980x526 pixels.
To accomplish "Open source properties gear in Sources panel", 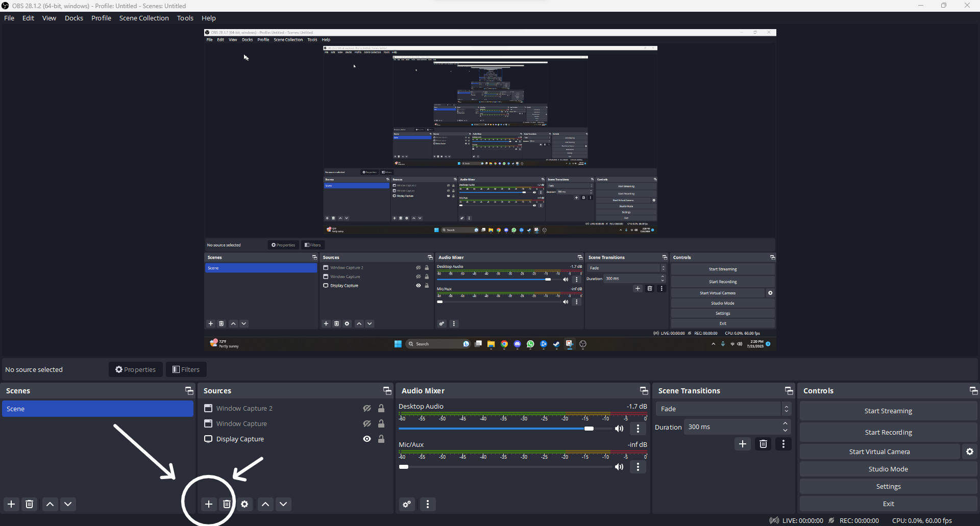I will 245,504.
